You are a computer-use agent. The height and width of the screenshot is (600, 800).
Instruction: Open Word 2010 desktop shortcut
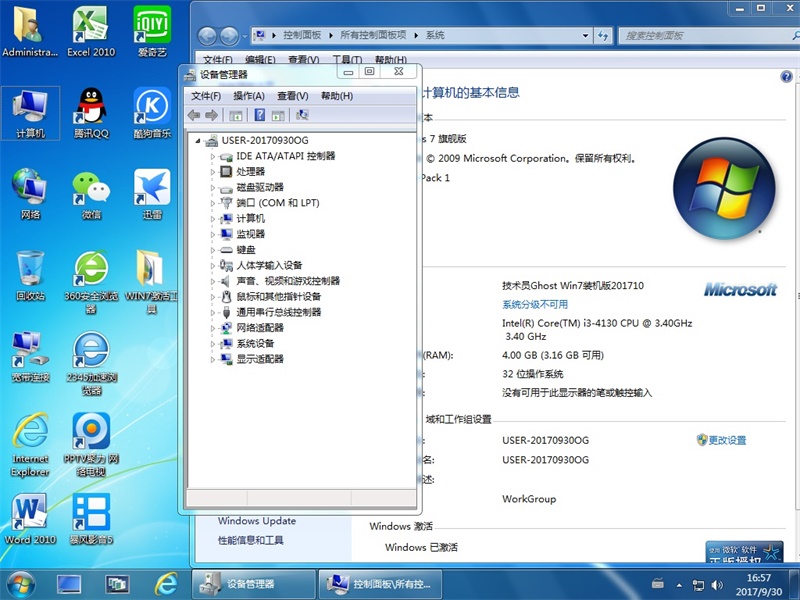pos(30,518)
